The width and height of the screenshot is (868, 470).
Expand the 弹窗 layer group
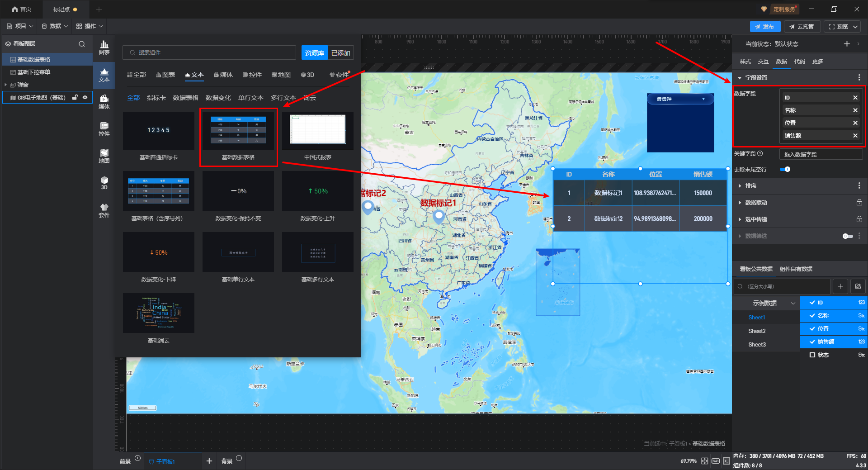[5, 85]
